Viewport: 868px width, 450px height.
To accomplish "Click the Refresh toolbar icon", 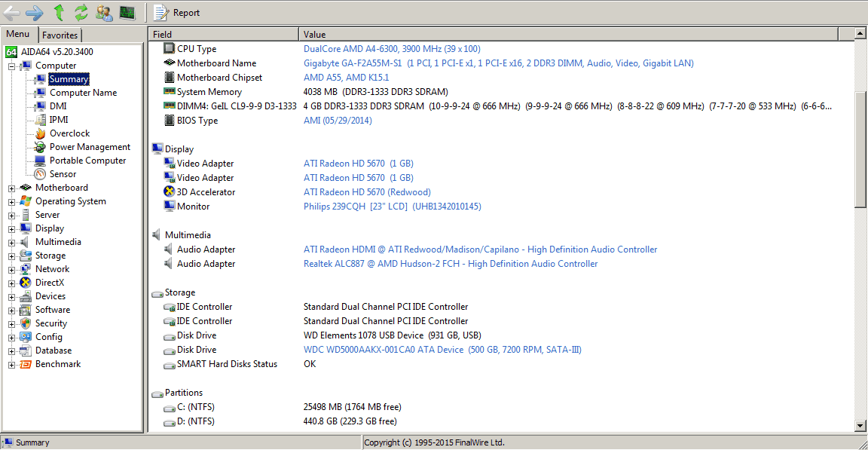I will click(x=81, y=12).
